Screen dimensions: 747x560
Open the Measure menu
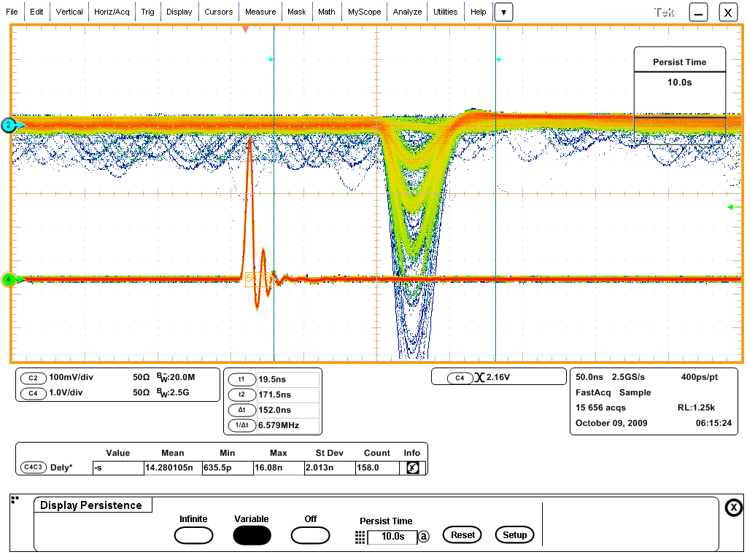pyautogui.click(x=260, y=12)
